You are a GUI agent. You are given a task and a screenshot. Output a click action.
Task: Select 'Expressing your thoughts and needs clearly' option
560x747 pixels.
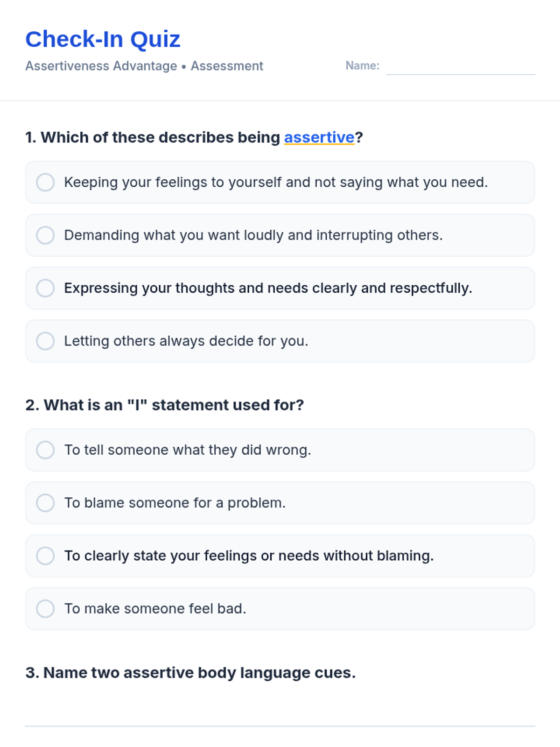(45, 288)
